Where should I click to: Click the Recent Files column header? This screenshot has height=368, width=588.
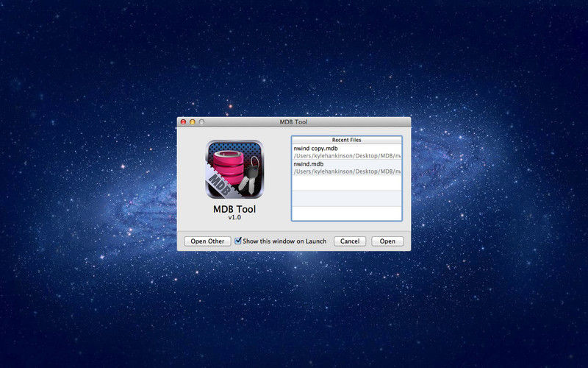[346, 139]
